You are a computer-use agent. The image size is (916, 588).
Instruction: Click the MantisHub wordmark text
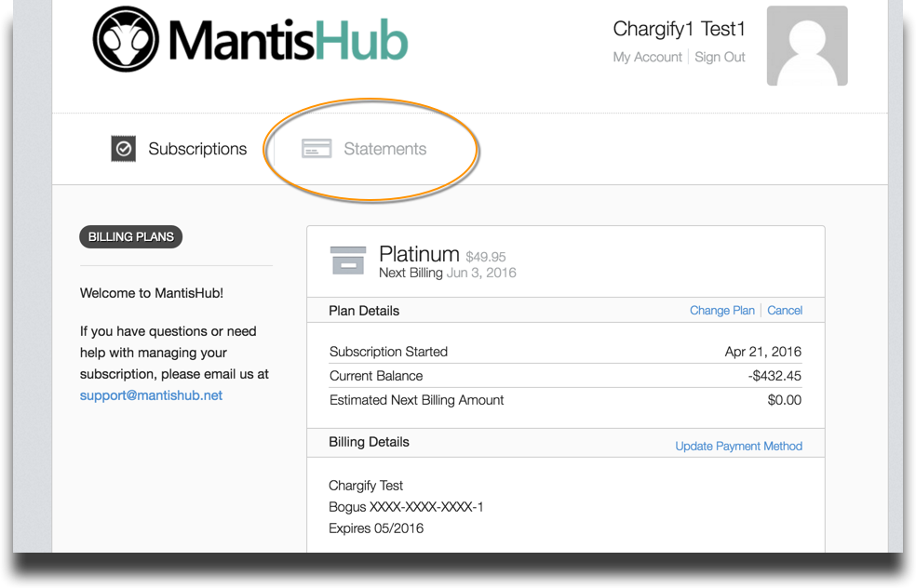[x=289, y=40]
